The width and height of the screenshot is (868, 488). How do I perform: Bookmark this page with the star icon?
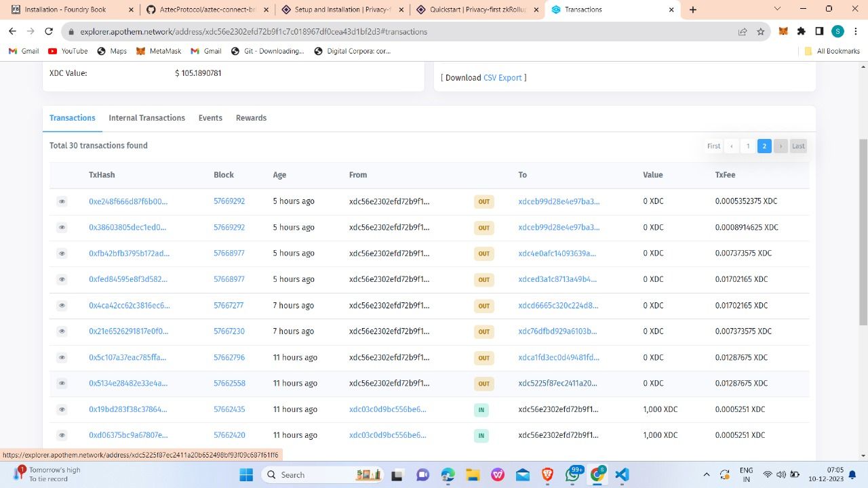coord(760,31)
